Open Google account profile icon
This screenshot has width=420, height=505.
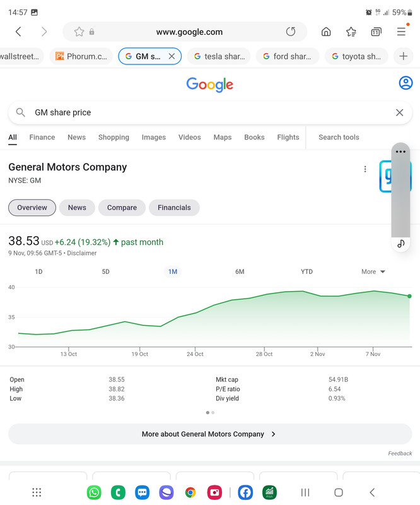[x=406, y=83]
